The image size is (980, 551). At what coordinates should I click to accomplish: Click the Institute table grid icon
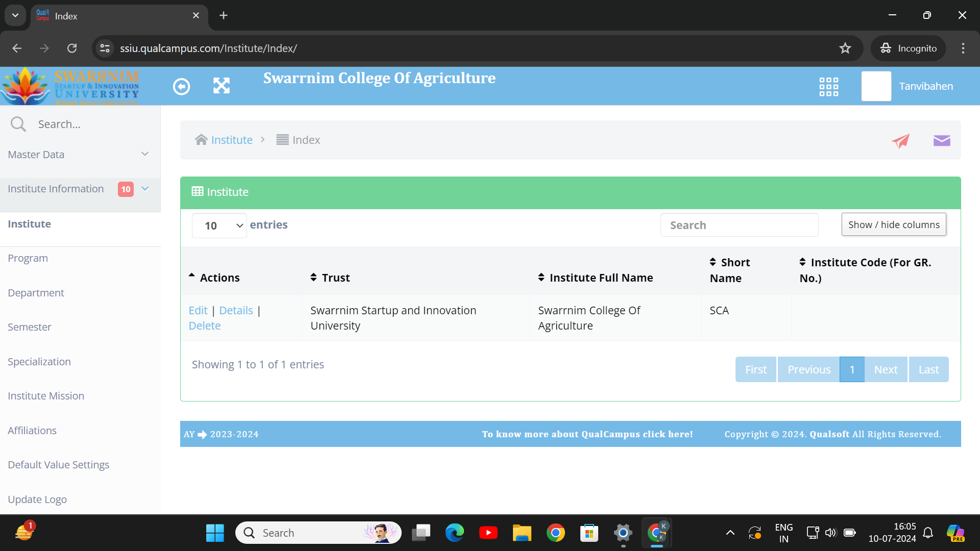198,191
